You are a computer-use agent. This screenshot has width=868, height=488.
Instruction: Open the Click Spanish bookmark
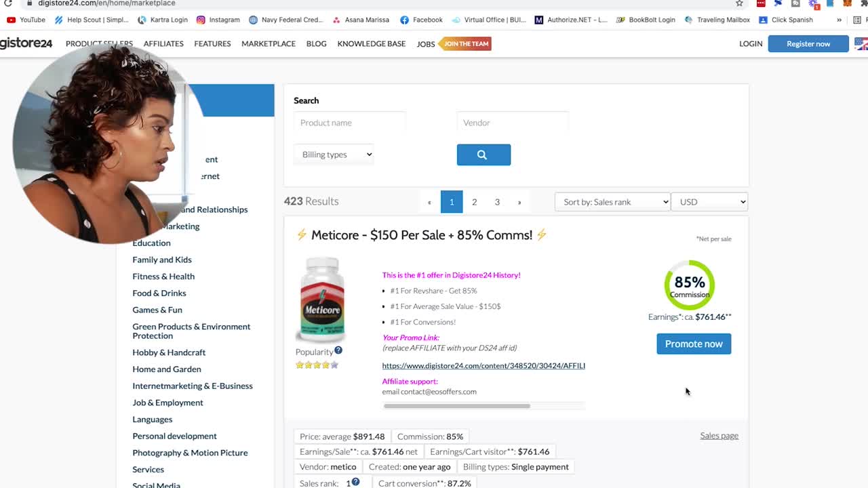tap(785, 20)
